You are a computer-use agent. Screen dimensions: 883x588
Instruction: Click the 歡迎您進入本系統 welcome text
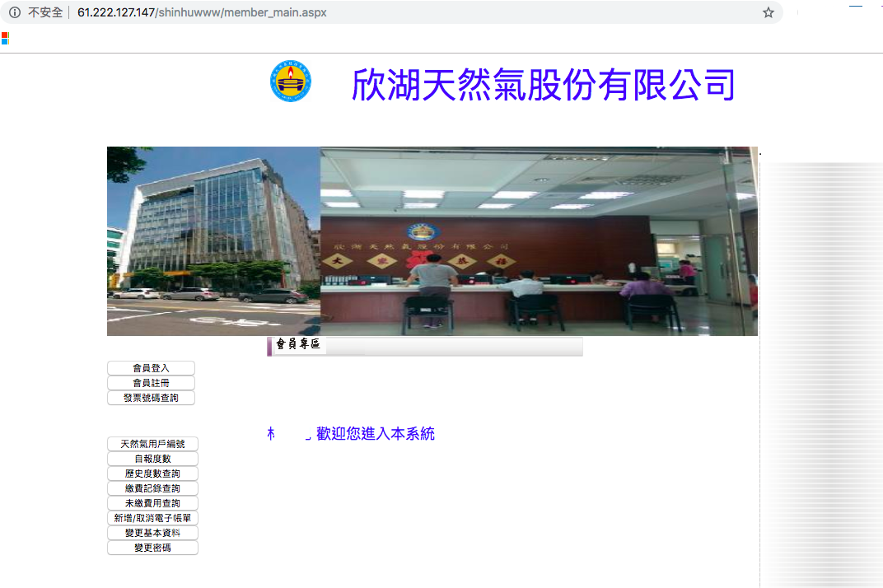point(376,433)
